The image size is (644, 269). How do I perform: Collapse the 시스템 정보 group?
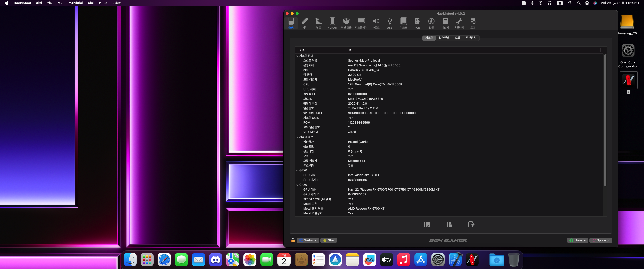click(297, 56)
